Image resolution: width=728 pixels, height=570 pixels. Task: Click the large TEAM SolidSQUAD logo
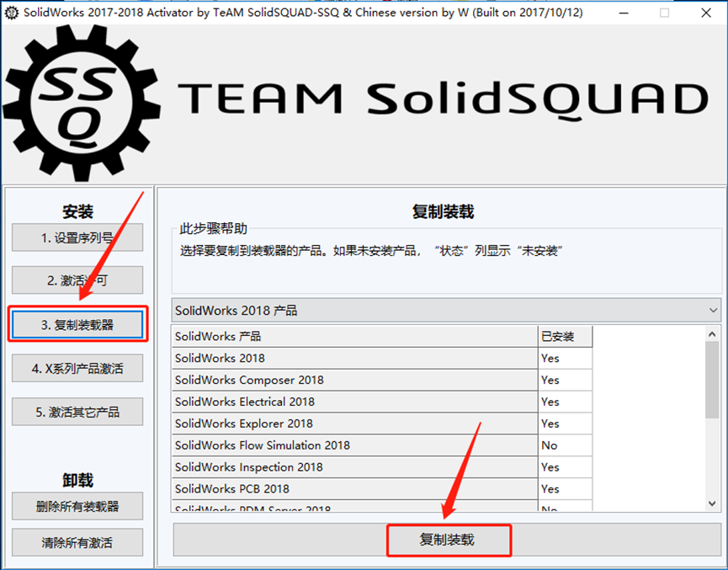click(x=362, y=97)
